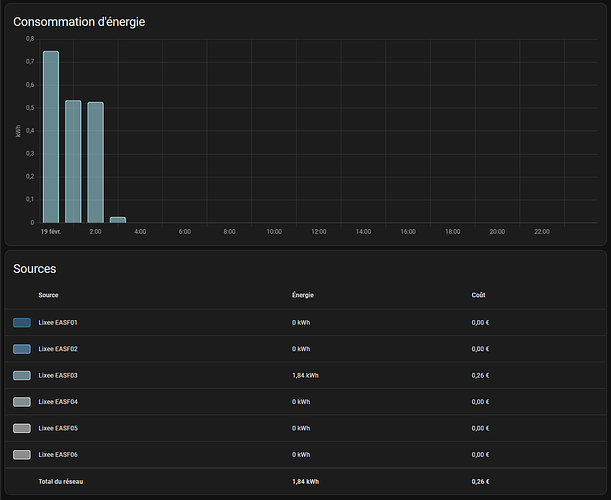Click the kWh y-axis unit label
This screenshot has width=611, height=500.
point(18,131)
